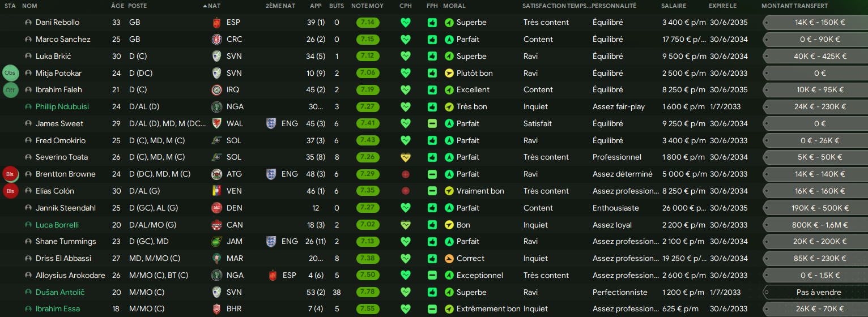Click Driss El Abbassi's orange morale icon
Screen dimensions: 868x317
click(449, 259)
